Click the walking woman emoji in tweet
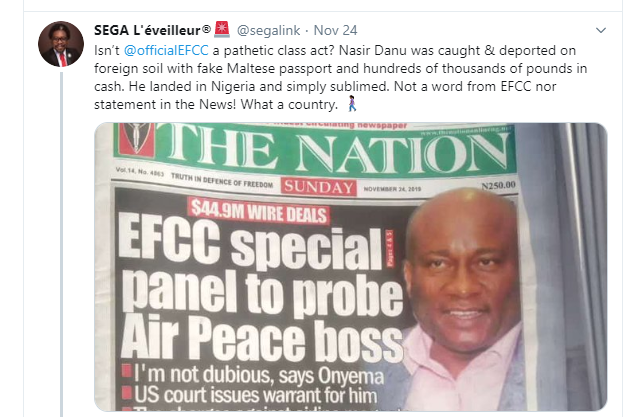The width and height of the screenshot is (635, 417). tap(352, 104)
